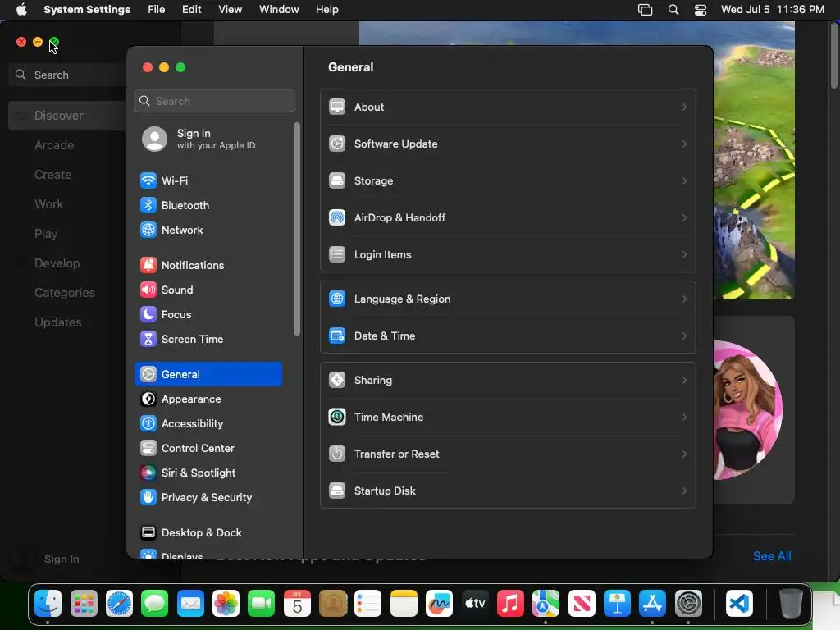Open the File menu

pos(157,10)
